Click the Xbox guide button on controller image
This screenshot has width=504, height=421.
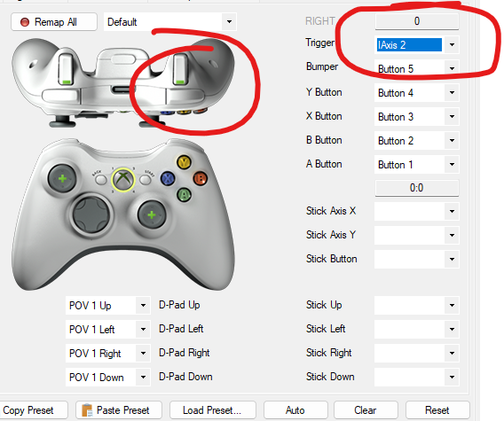pyautogui.click(x=122, y=180)
